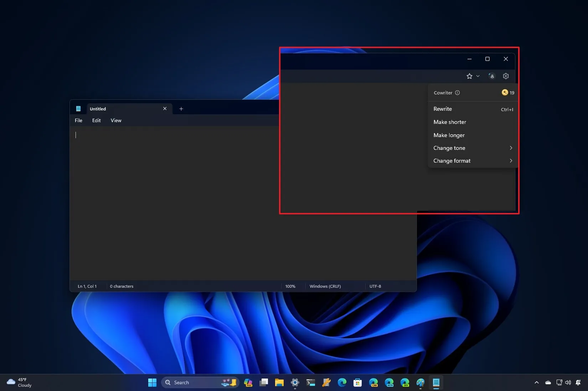Open Notepad settings with the gear icon
Screen dimensions: 588x391
(x=506, y=76)
